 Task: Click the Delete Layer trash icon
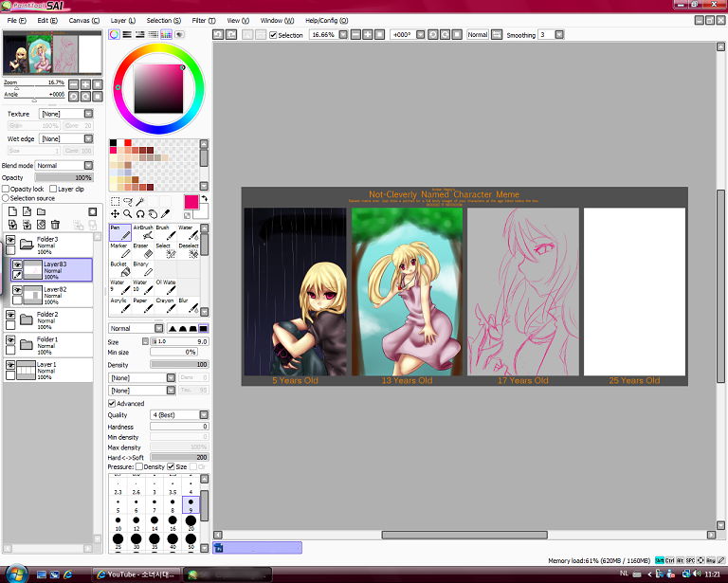pyautogui.click(x=55, y=225)
